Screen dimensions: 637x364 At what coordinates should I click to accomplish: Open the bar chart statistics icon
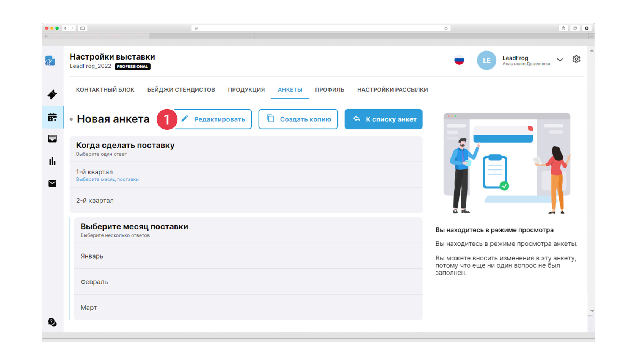coord(52,161)
